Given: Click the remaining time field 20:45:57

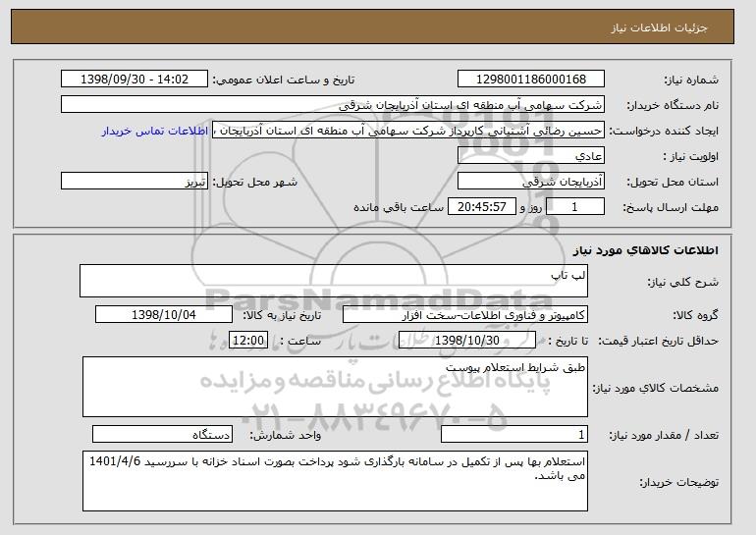Looking at the screenshot, I should pos(482,207).
